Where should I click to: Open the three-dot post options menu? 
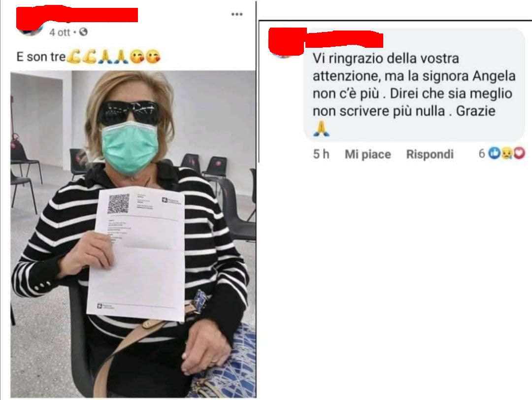tap(237, 14)
